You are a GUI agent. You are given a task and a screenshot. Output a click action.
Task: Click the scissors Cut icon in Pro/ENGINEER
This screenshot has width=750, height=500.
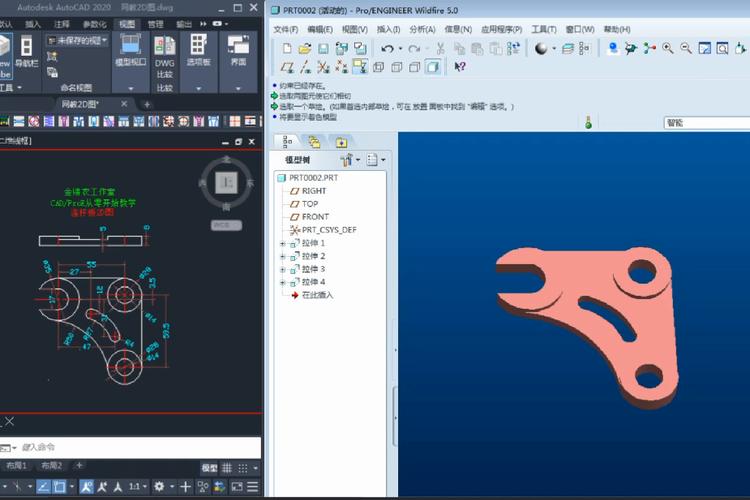click(x=441, y=48)
